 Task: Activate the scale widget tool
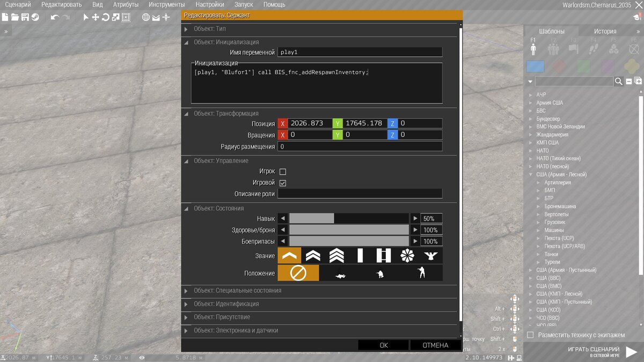[115, 17]
